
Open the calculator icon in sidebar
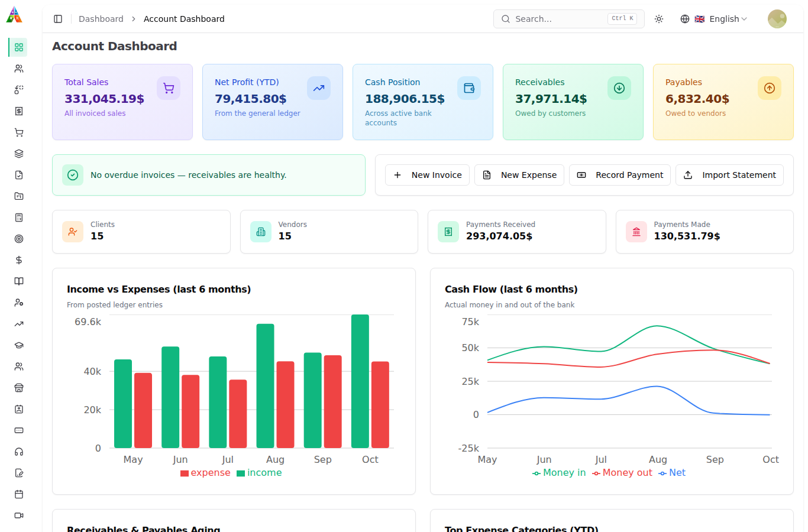tap(19, 218)
